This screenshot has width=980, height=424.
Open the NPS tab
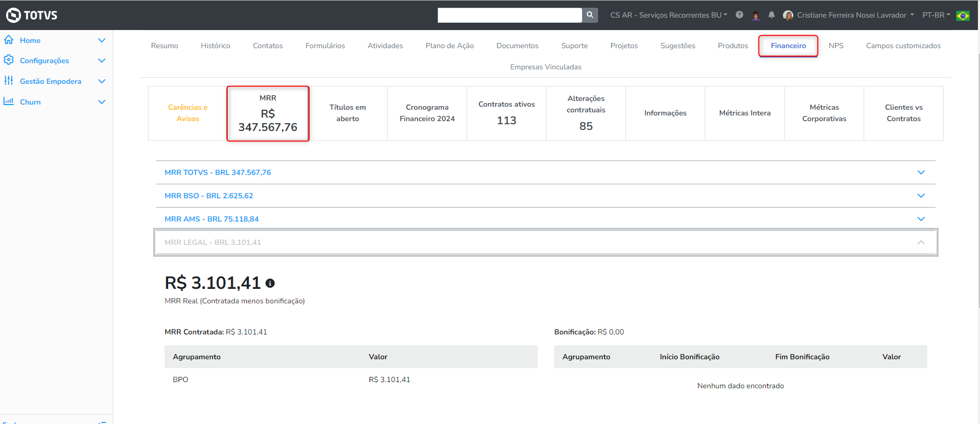point(836,46)
